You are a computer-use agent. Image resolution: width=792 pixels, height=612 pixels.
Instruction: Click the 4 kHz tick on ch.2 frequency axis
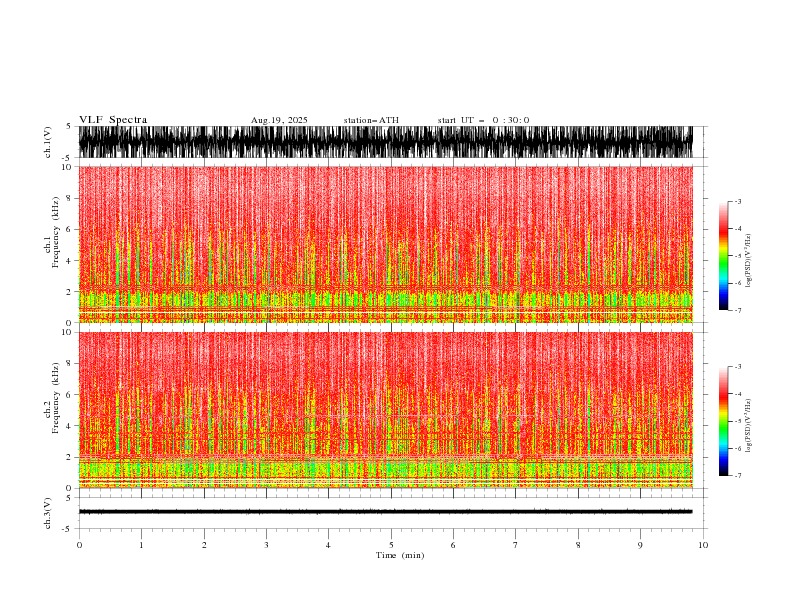[x=69, y=426]
